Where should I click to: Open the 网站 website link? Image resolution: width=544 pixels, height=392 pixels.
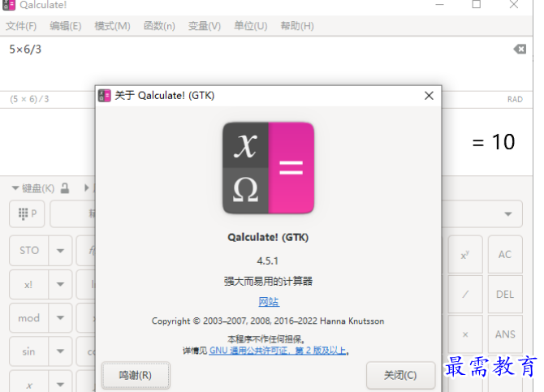[x=269, y=302]
